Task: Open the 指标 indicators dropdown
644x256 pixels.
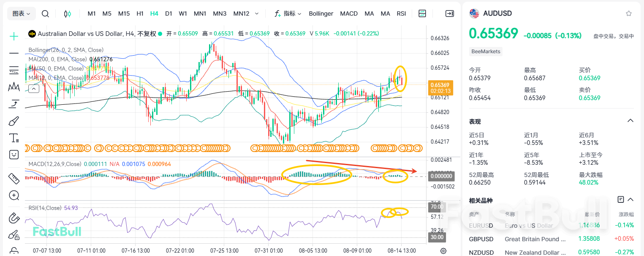Action: 288,14
